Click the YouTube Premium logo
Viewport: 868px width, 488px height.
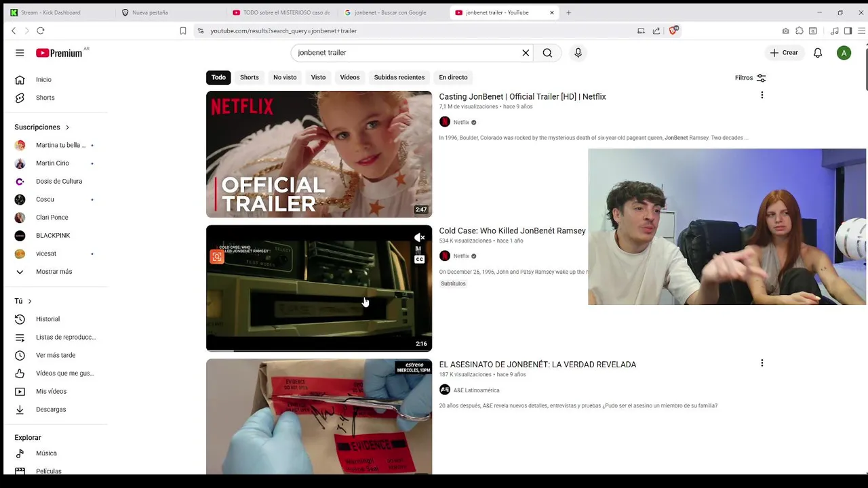[59, 53]
